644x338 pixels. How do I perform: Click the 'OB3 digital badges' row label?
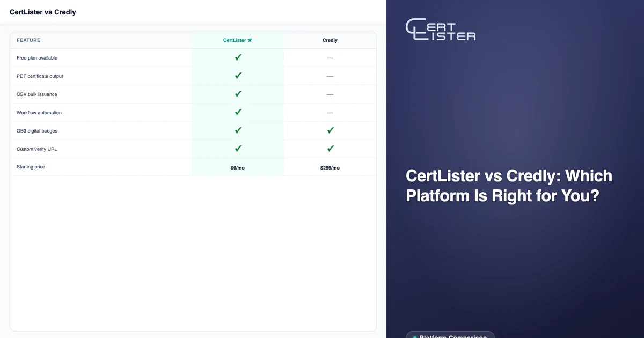click(x=37, y=131)
